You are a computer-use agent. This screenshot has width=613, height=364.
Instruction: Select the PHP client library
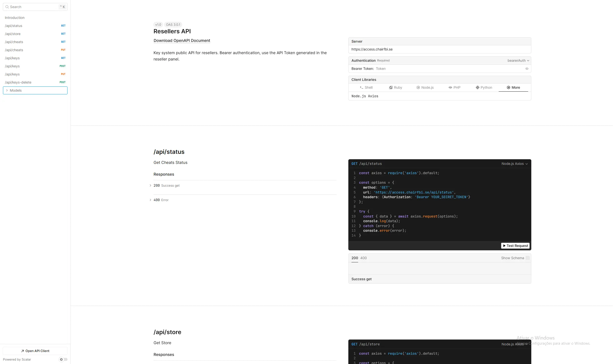(455, 87)
